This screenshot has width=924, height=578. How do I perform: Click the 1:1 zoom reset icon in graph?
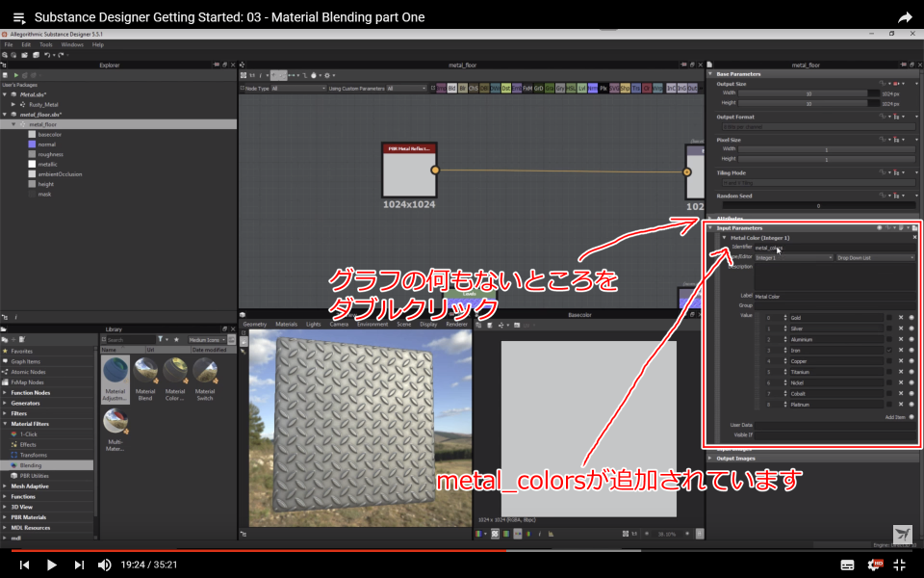[x=252, y=75]
